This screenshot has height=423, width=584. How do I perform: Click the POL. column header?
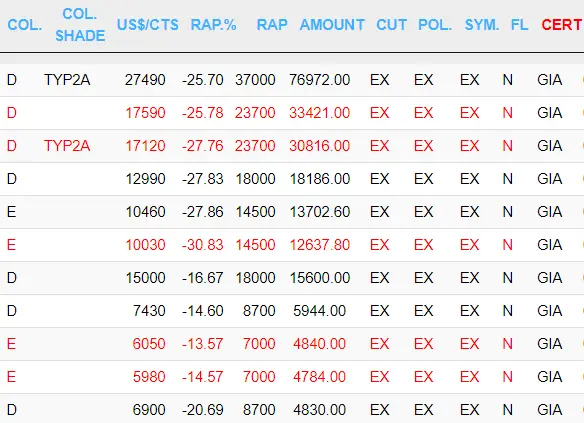click(x=435, y=25)
